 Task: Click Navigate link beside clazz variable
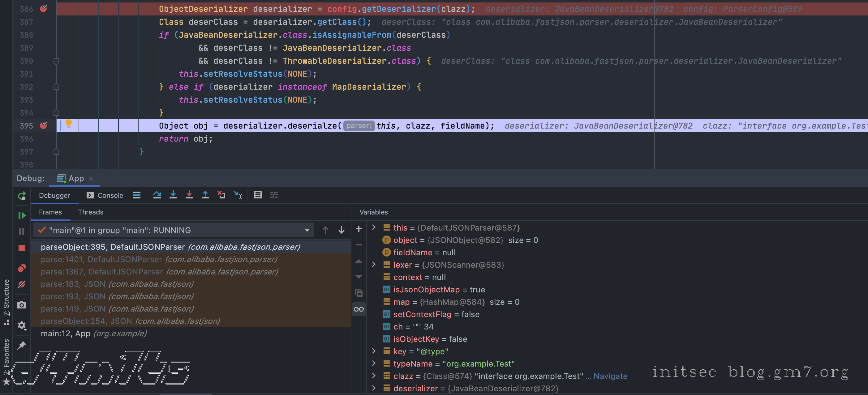pyautogui.click(x=610, y=376)
